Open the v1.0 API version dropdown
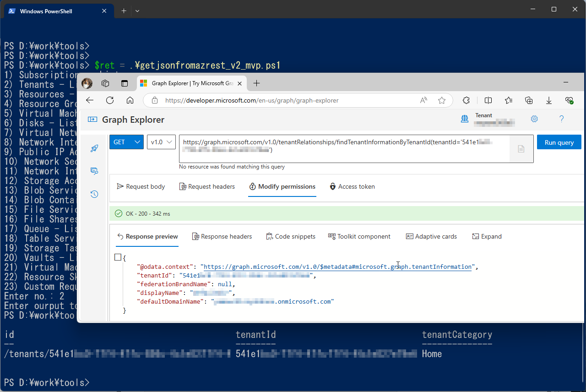This screenshot has width=586, height=392. [161, 142]
